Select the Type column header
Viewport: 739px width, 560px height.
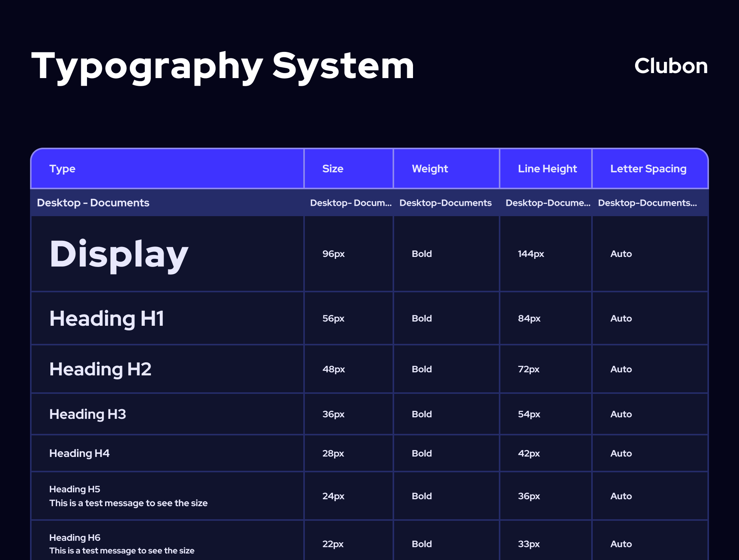62,169
